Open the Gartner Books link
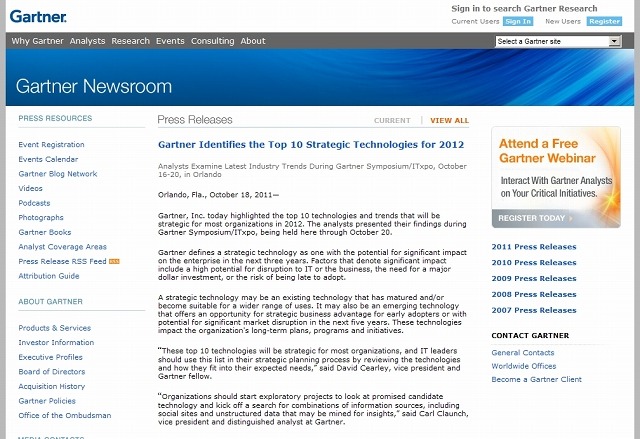 (44, 232)
